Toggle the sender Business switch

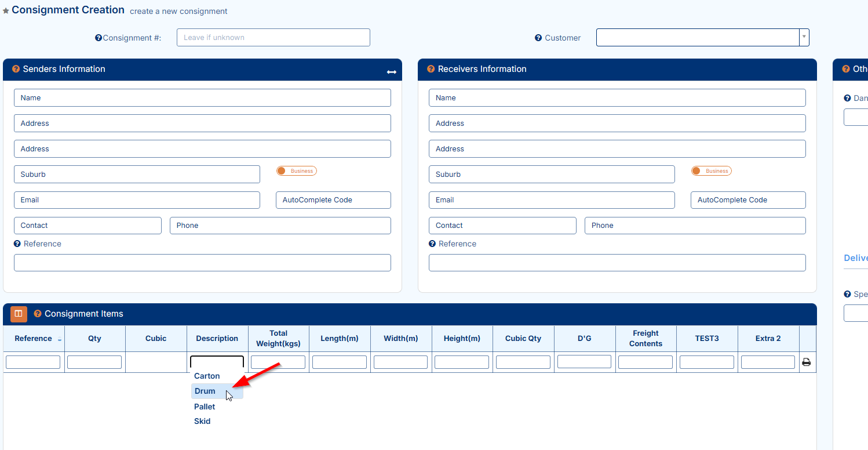pos(296,171)
